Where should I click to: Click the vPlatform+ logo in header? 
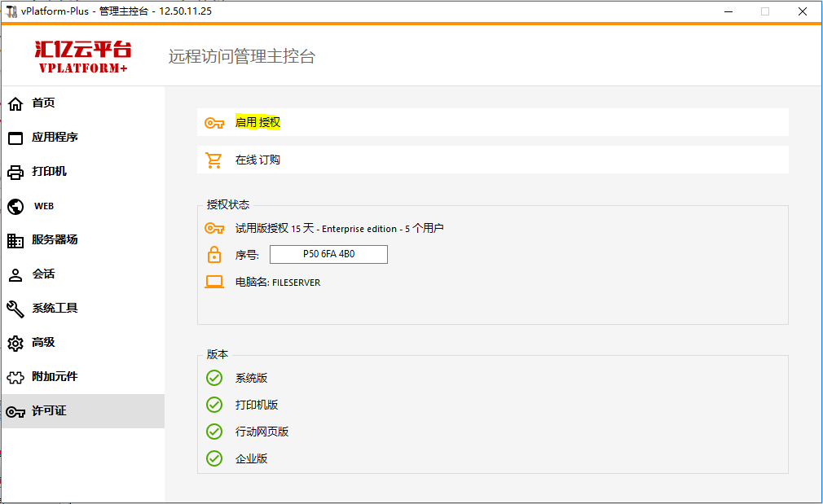tap(83, 57)
